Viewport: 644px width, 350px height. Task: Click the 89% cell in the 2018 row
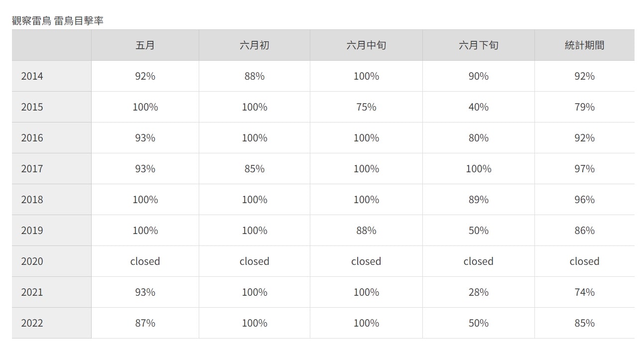(479, 200)
